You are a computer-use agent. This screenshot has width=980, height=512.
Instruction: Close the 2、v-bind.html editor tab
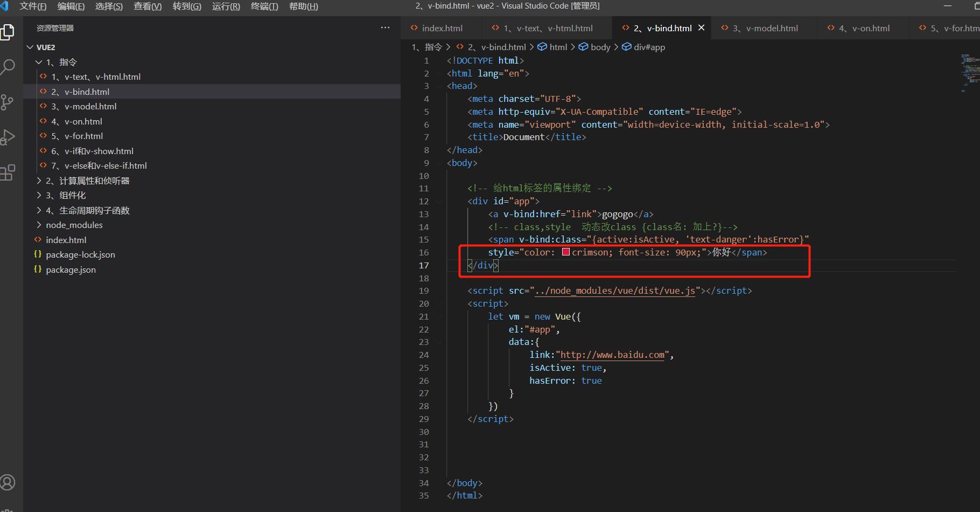point(701,27)
